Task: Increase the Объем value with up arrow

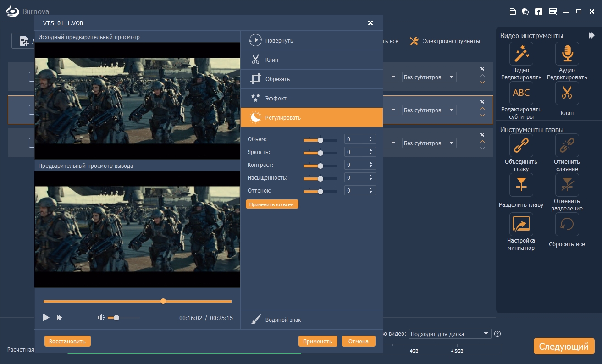Action: (x=370, y=137)
